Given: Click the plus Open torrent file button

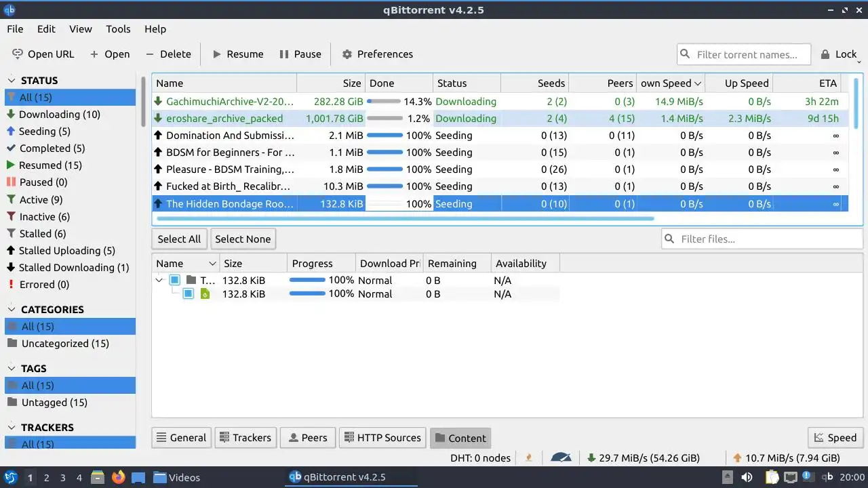Looking at the screenshot, I should pos(109,54).
